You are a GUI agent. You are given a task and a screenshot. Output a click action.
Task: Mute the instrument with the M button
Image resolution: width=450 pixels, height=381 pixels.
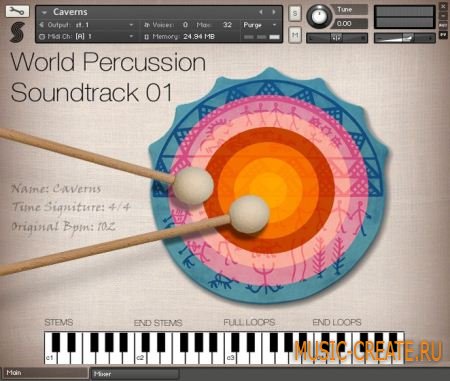click(x=295, y=35)
